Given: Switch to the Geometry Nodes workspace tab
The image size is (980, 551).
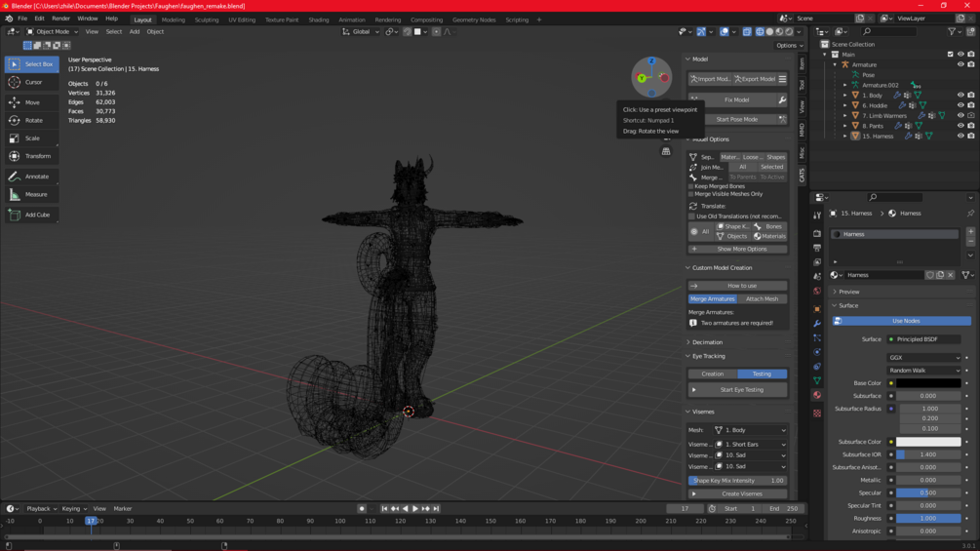Looking at the screenshot, I should (474, 20).
